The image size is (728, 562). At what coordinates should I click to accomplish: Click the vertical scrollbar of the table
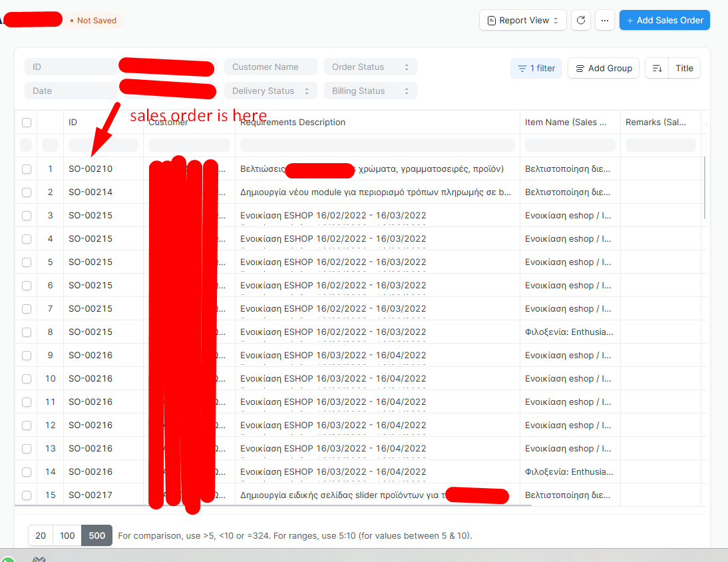pyautogui.click(x=705, y=188)
